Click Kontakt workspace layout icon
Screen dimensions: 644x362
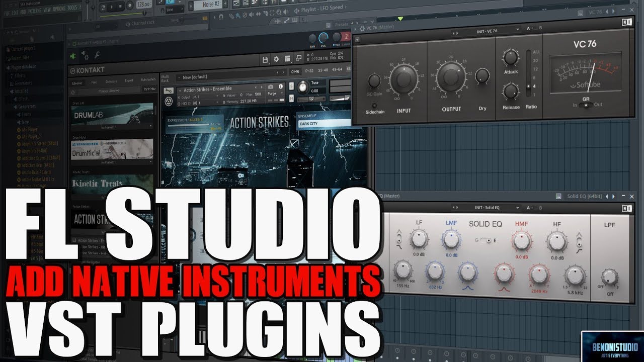287,59
